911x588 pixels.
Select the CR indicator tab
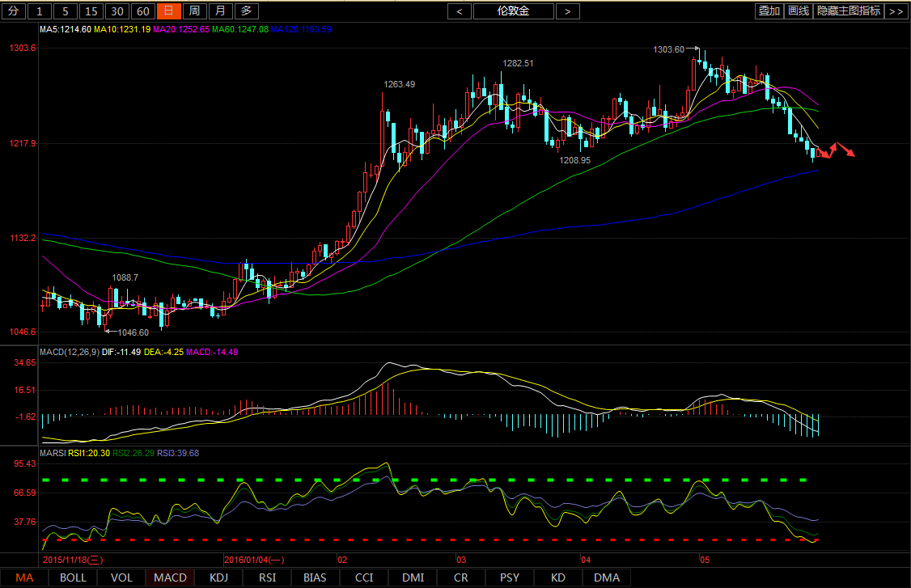pyautogui.click(x=460, y=577)
